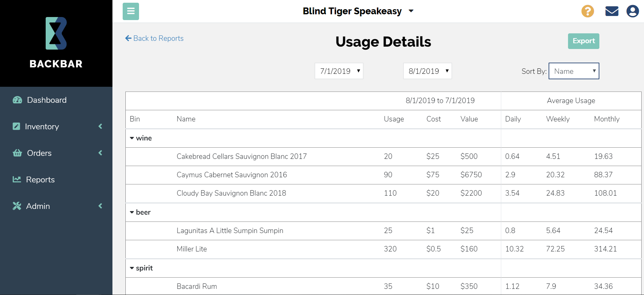This screenshot has width=644, height=295.
Task: Open the hamburger navigation menu
Action: click(131, 11)
